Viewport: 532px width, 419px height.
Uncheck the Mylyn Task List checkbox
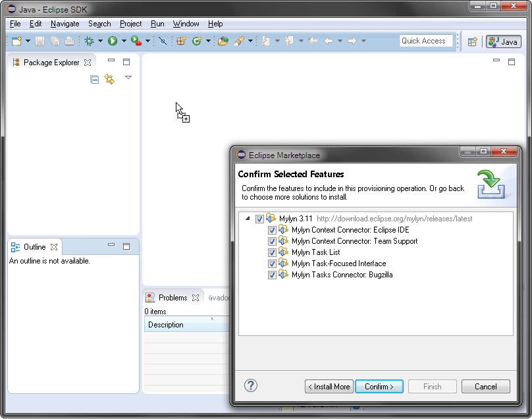272,252
